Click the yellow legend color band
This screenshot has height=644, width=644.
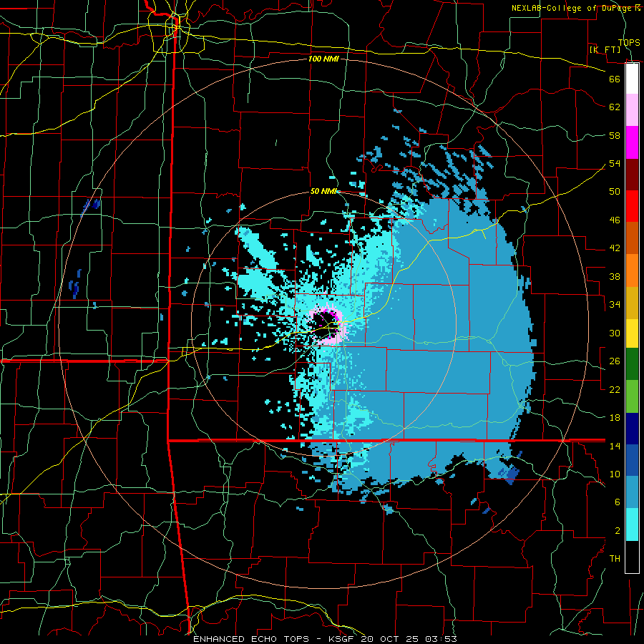[x=632, y=333]
